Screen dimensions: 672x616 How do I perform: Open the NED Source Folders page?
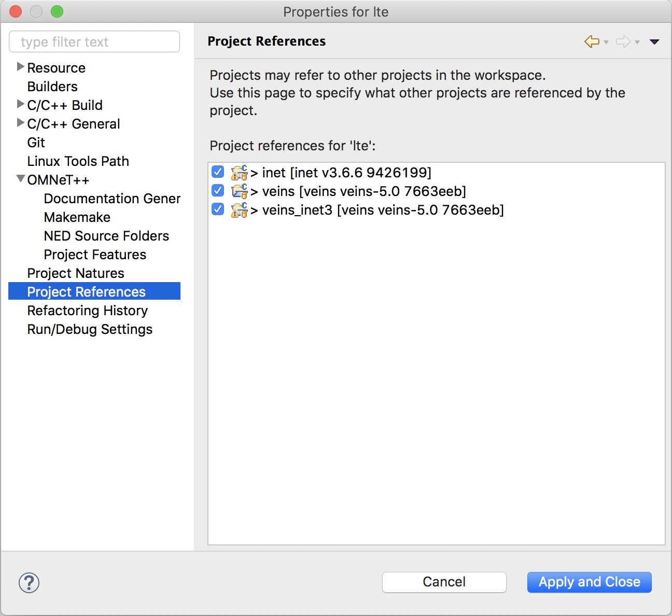[106, 236]
